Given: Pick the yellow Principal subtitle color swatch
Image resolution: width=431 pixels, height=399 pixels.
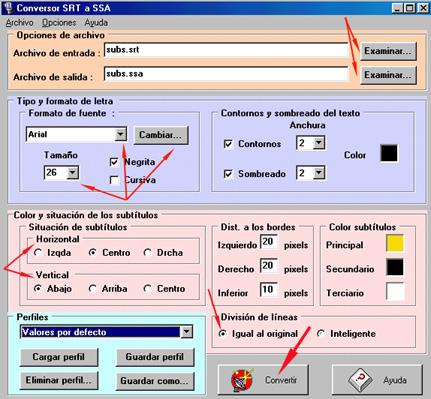Looking at the screenshot, I should [395, 243].
